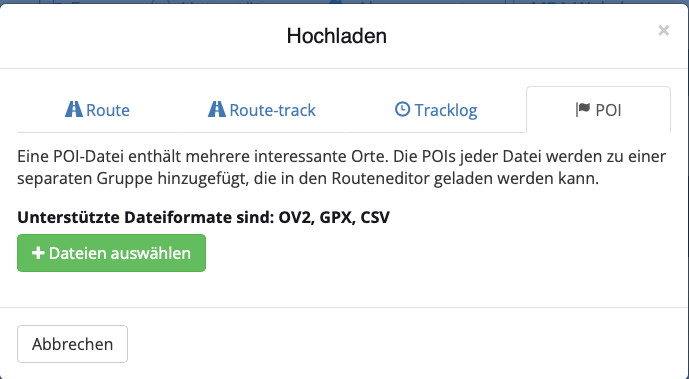This screenshot has width=689, height=379.
Task: Close the Hochladen dialog with the X
Action: pyautogui.click(x=664, y=31)
